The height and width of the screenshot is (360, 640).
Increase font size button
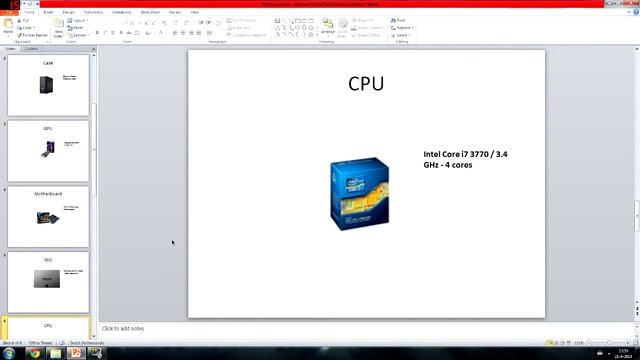146,23
